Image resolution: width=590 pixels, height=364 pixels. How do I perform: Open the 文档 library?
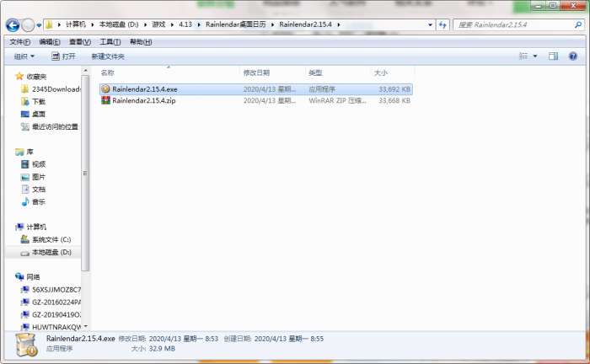(39, 190)
